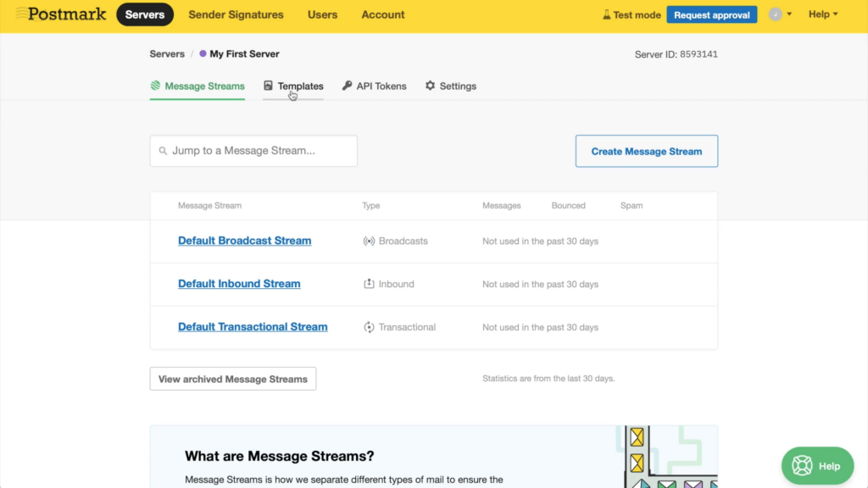Open the Users section

322,14
